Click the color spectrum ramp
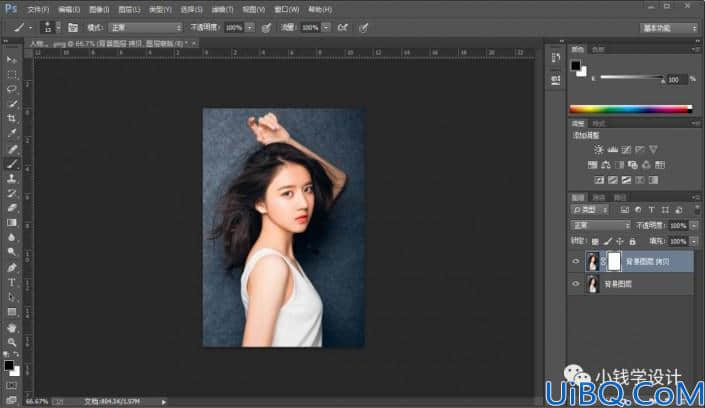Image resolution: width=705 pixels, height=408 pixels. point(631,109)
